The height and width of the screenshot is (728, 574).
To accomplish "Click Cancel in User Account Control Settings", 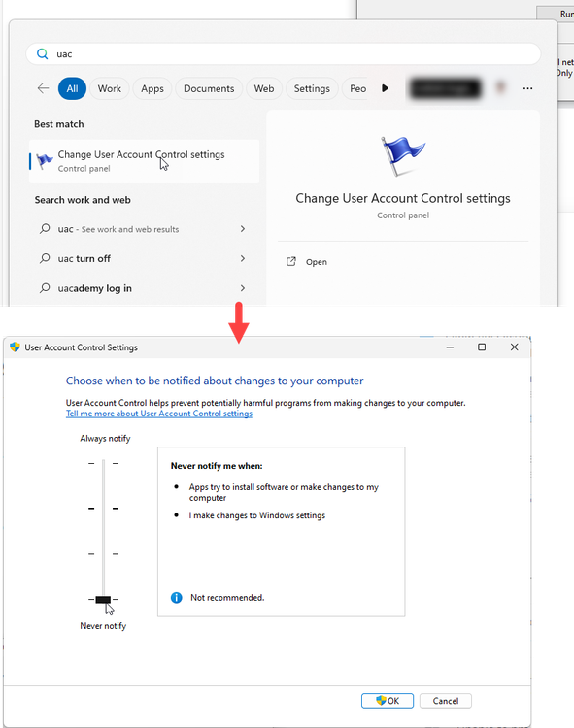I will (x=446, y=701).
